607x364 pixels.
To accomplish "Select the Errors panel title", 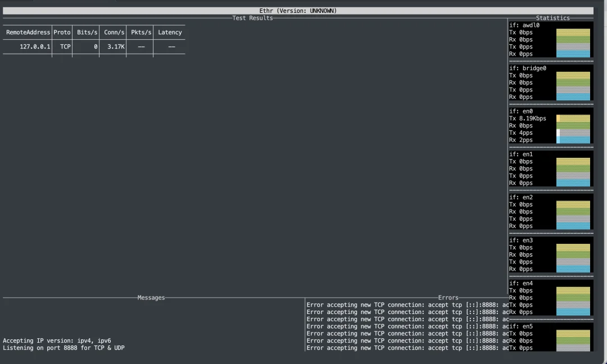I will 449,298.
